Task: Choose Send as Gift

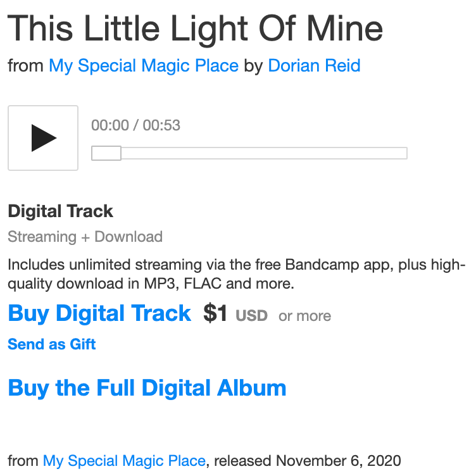Action: tap(52, 344)
